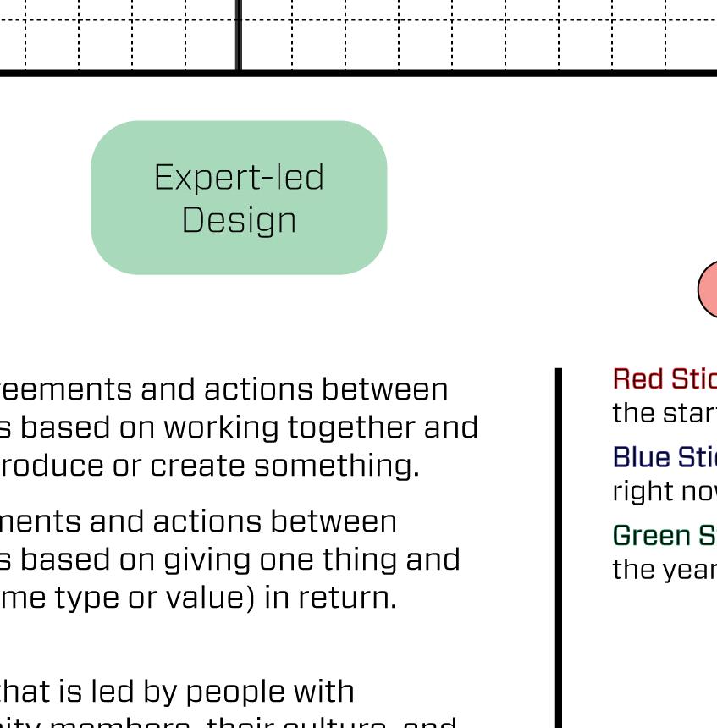Select the green Expert-led Design box
This screenshot has width=717, height=728.
pos(239,198)
